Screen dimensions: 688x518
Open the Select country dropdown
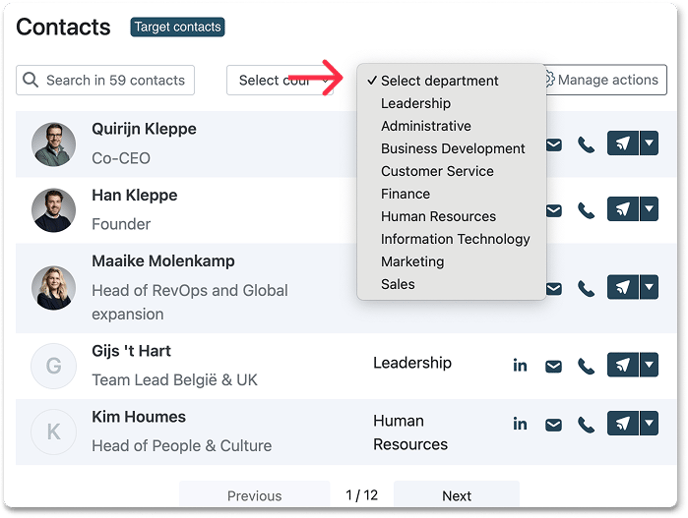(x=280, y=80)
